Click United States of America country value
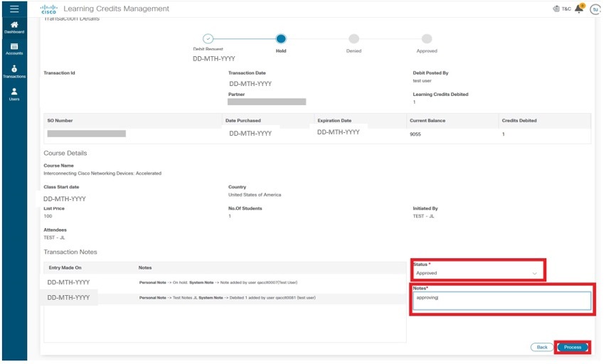 [x=255, y=195]
